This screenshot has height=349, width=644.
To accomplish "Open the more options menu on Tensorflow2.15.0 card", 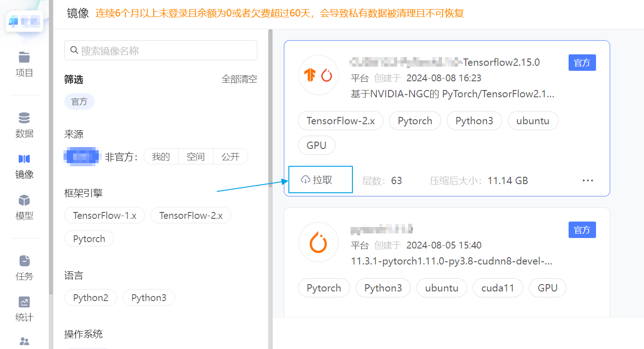I will pos(587,180).
